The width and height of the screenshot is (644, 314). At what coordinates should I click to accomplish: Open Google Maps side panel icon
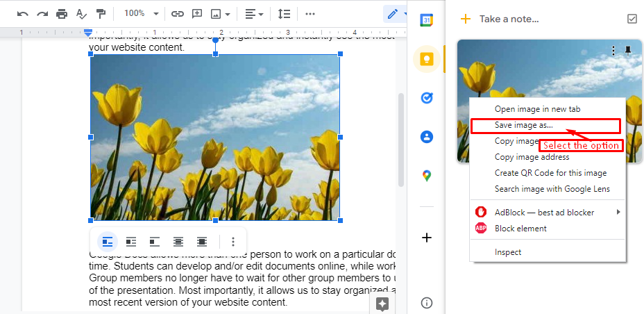point(427,176)
